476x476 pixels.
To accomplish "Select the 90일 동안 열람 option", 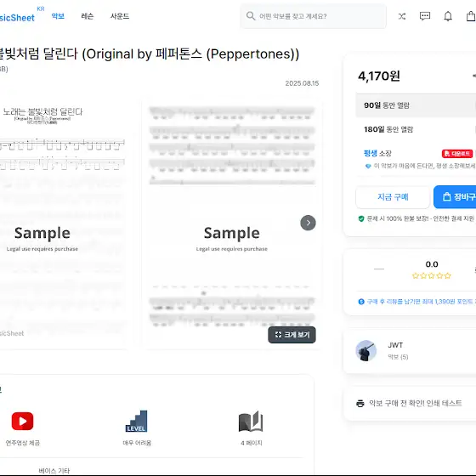I will (416, 105).
